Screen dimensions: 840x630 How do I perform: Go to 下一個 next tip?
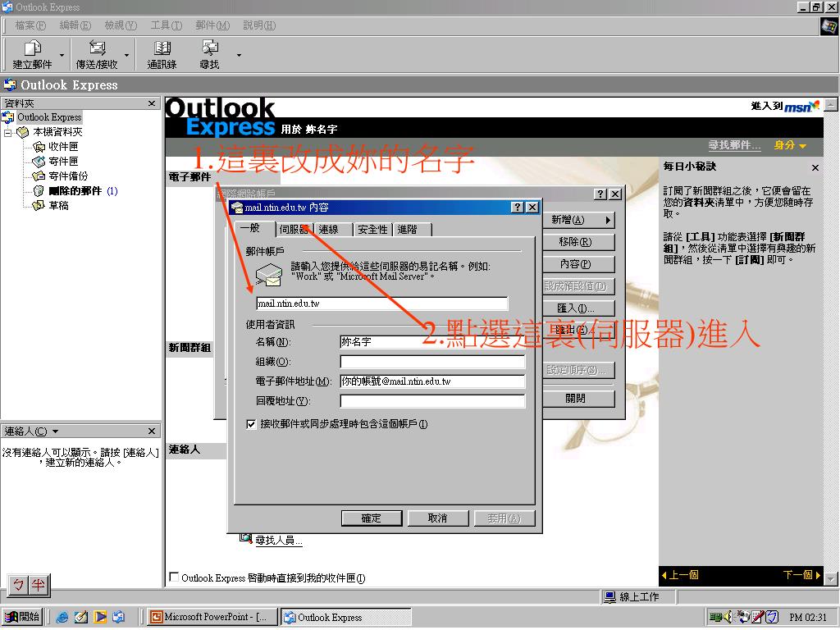pyautogui.click(x=801, y=575)
